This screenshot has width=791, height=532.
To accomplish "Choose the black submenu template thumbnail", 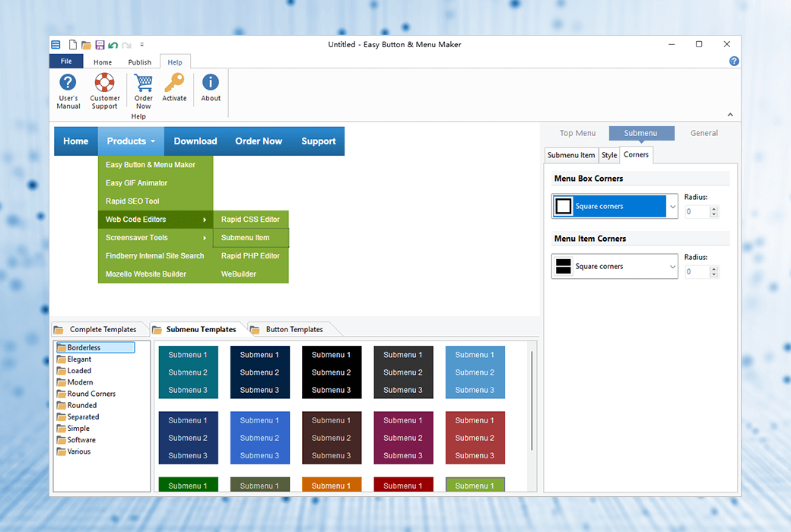I will point(332,372).
